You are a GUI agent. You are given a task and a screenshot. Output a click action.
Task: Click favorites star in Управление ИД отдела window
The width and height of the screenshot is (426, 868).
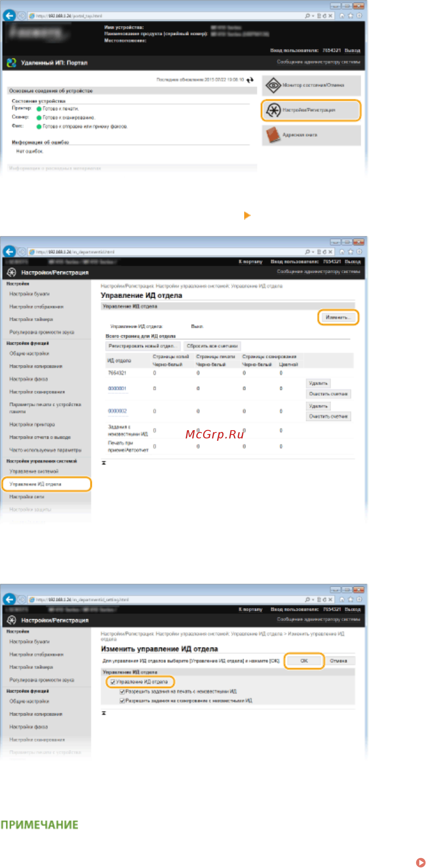pos(351,251)
